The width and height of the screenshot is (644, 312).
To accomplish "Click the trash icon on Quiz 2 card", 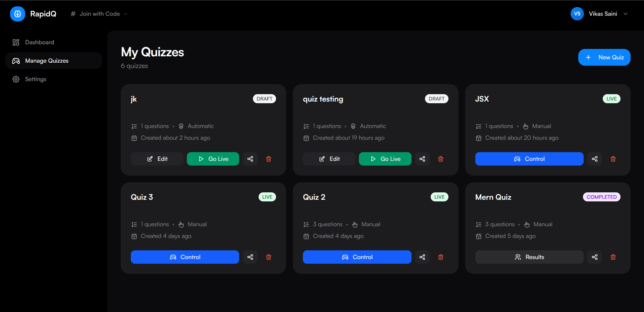I will (x=441, y=257).
